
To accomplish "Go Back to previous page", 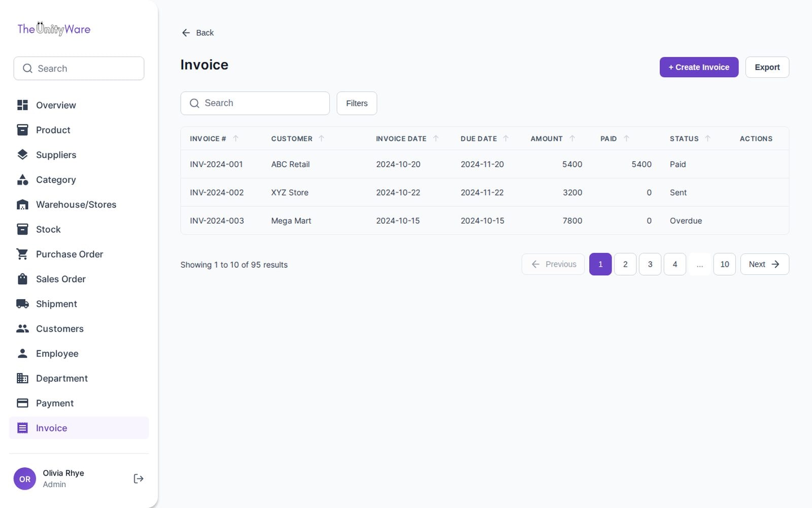I will click(198, 33).
